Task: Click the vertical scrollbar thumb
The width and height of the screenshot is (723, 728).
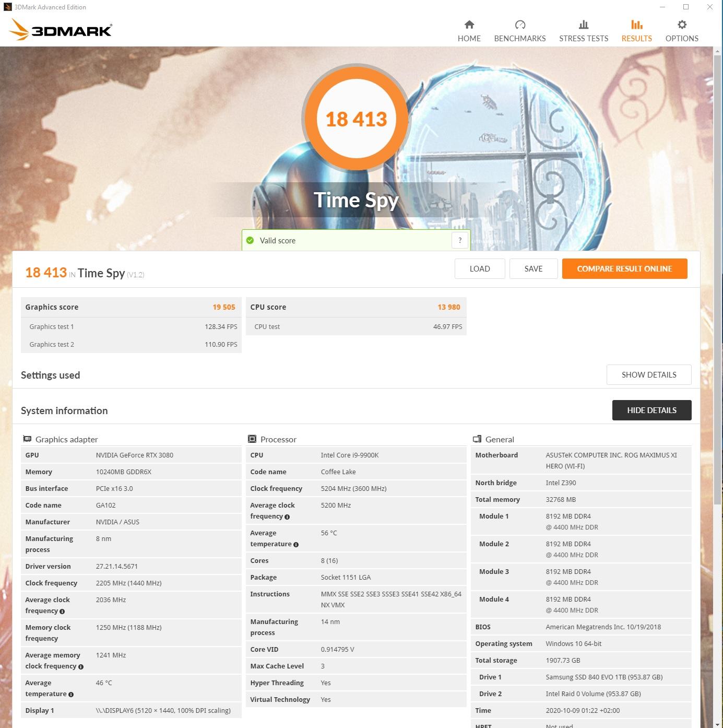Action: click(718, 279)
